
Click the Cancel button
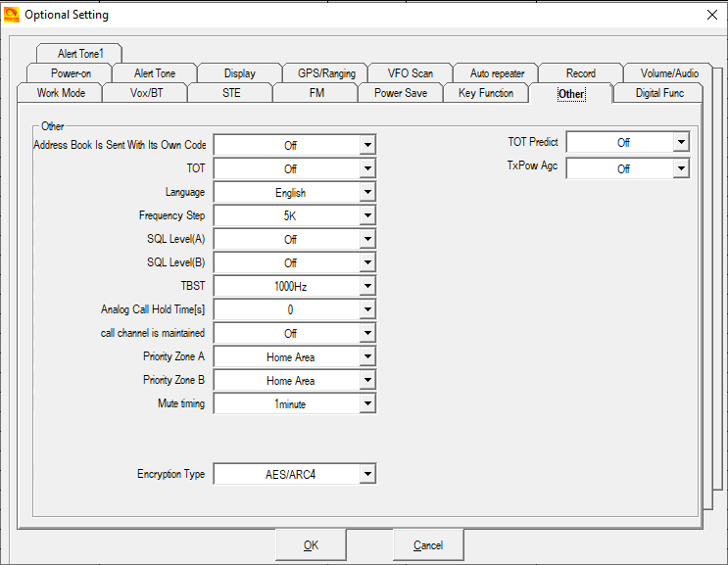(x=428, y=545)
